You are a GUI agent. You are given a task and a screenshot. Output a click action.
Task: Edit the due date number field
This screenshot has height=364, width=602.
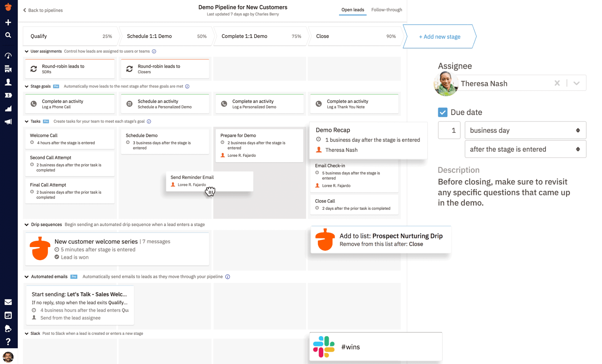(x=449, y=130)
